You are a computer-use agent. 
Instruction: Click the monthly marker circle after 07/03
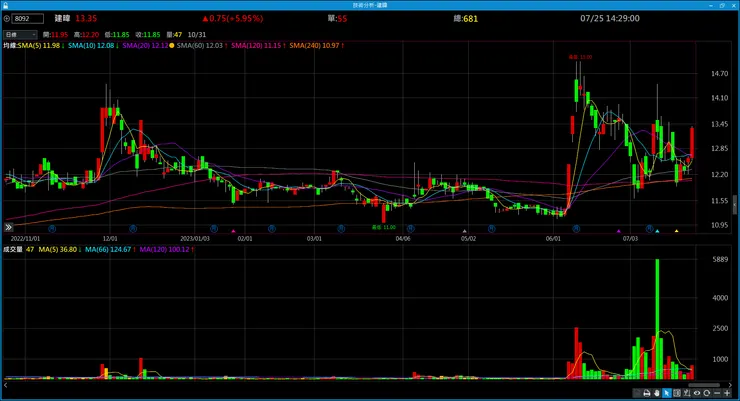click(x=650, y=228)
